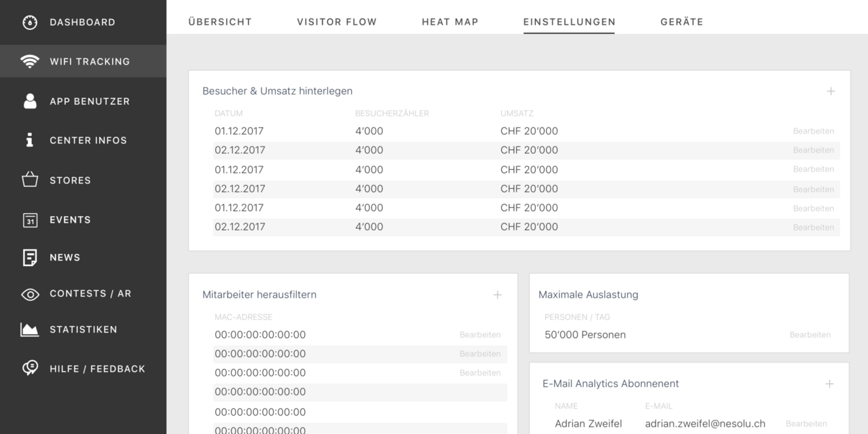Open News via its document icon
This screenshot has width=868, height=434.
(x=29, y=257)
